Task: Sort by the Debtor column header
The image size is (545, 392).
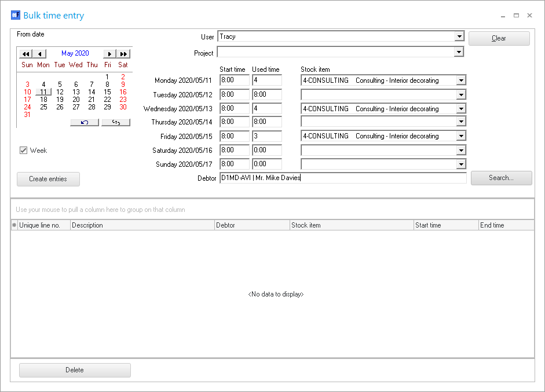Action: 252,225
